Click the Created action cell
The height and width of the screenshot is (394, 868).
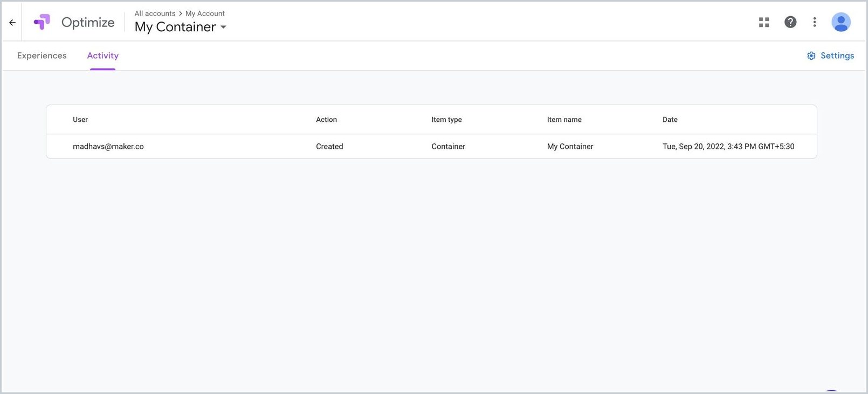click(x=329, y=147)
